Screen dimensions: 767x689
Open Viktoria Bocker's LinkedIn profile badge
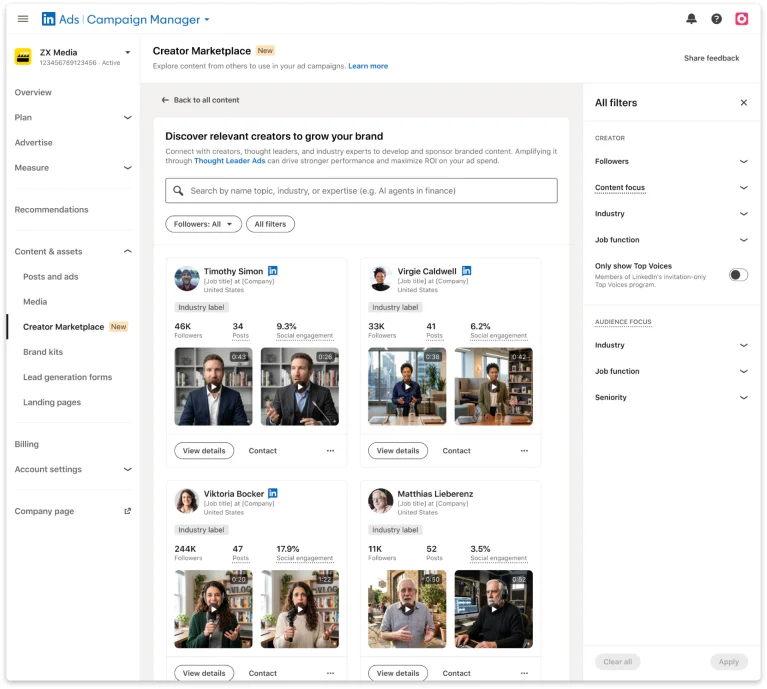click(x=273, y=493)
